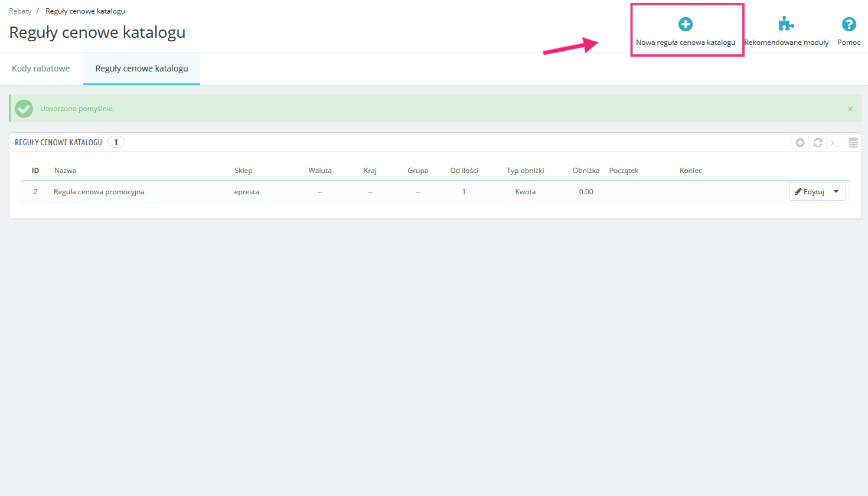Switch to the Kody rabatowe tab
This screenshot has height=496, width=868.
click(41, 68)
